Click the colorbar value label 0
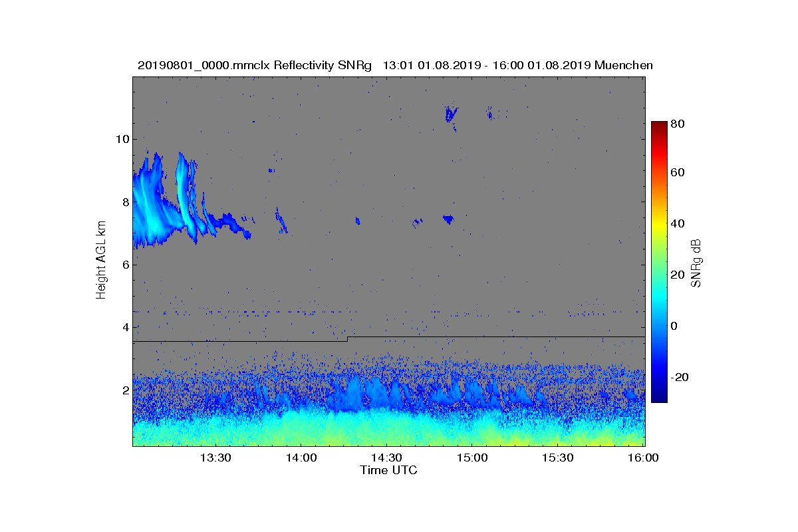 [x=675, y=326]
